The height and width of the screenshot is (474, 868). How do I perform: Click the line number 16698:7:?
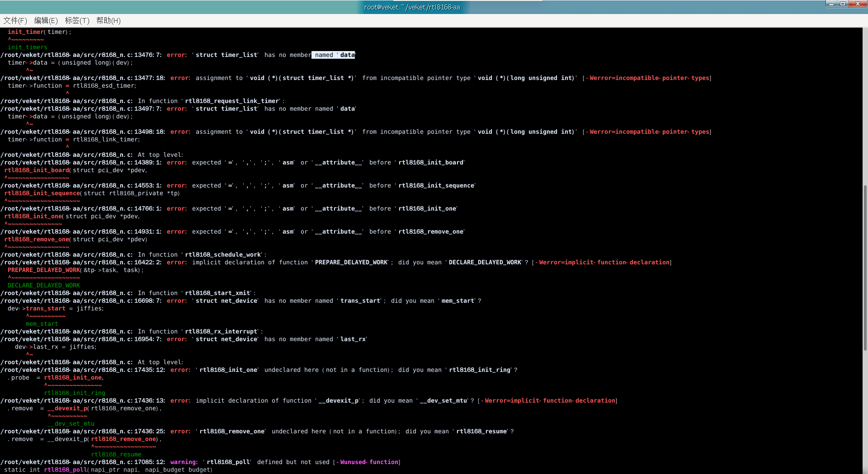pos(148,301)
